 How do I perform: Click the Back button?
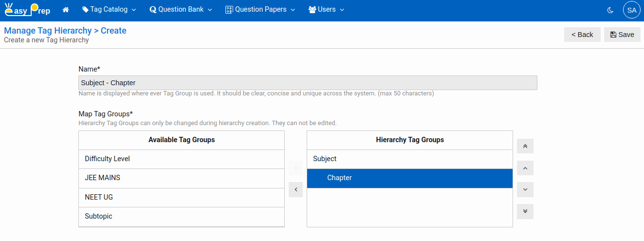tap(582, 35)
